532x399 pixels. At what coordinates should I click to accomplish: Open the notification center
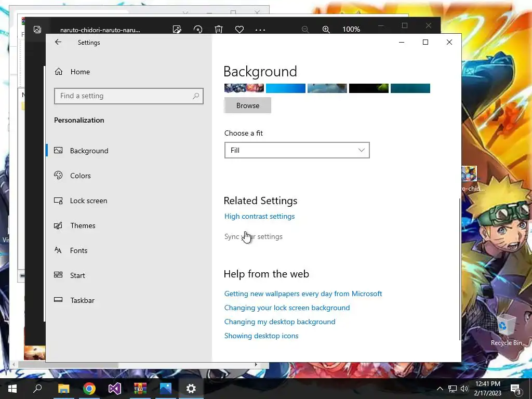[516, 389]
